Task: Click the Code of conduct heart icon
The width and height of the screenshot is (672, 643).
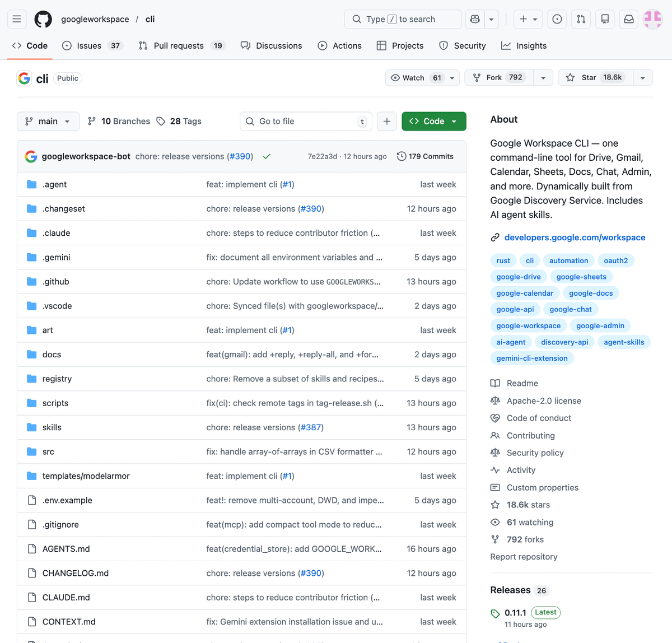Action: coord(495,418)
